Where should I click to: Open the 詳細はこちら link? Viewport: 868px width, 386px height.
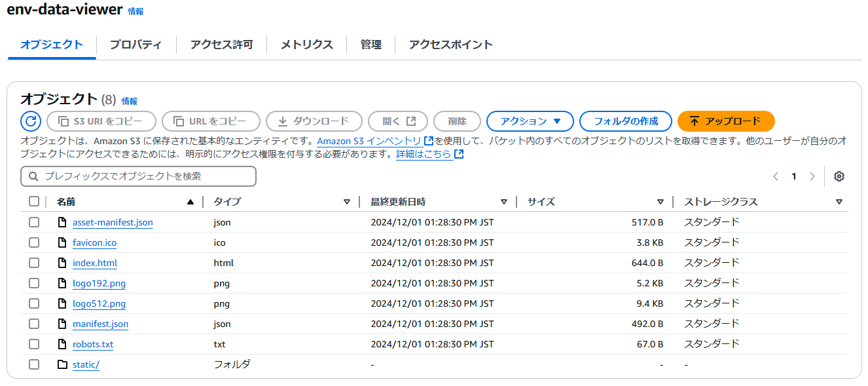424,154
